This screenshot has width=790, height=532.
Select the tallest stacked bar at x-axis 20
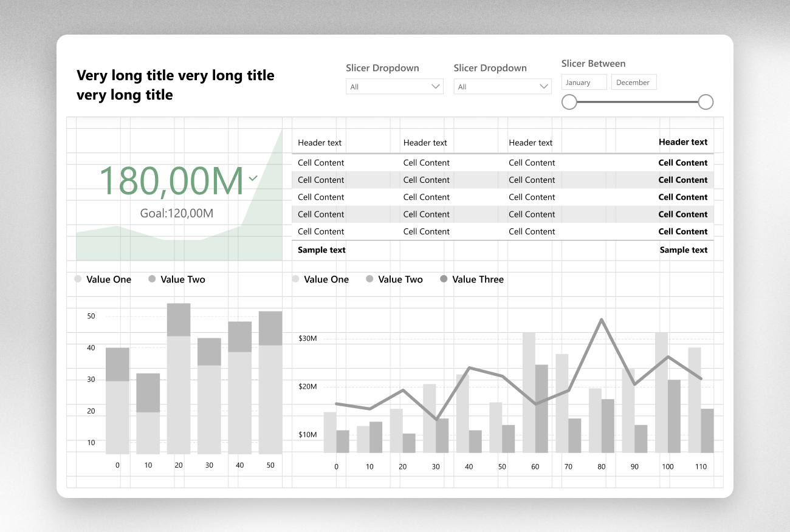pyautogui.click(x=179, y=377)
